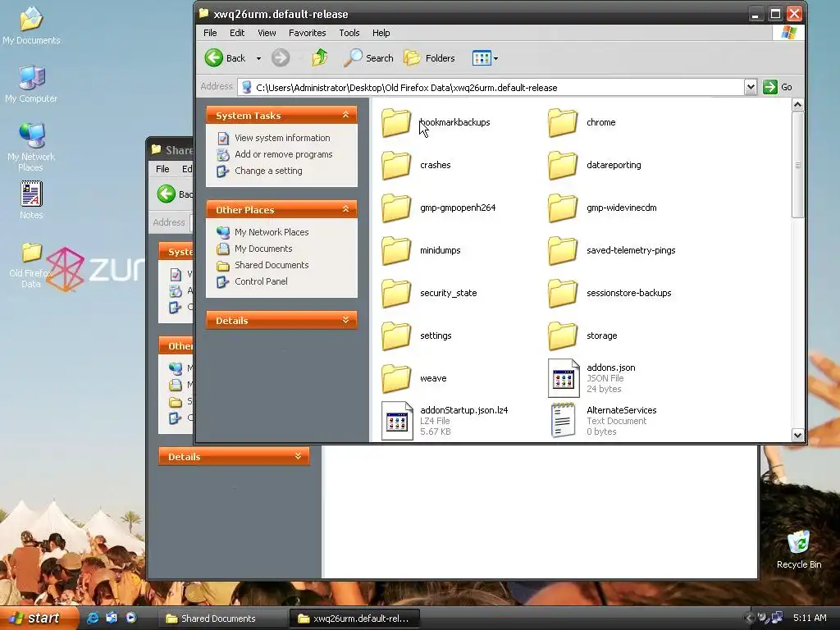Expand hidden tray icons arrow
The height and width of the screenshot is (630, 840).
tap(748, 618)
